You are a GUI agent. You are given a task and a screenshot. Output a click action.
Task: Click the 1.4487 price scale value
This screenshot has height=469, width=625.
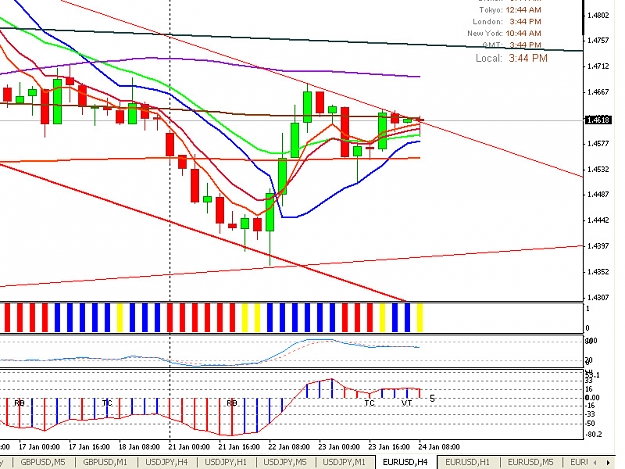[x=598, y=194]
